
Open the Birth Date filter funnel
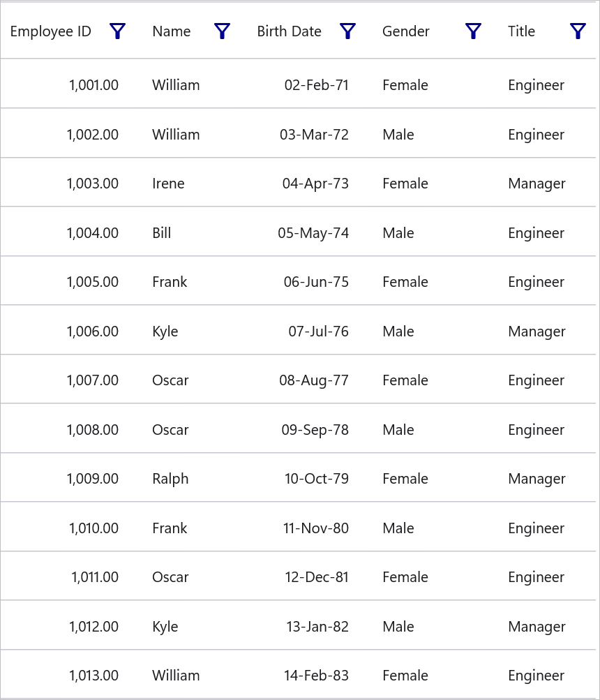347,31
